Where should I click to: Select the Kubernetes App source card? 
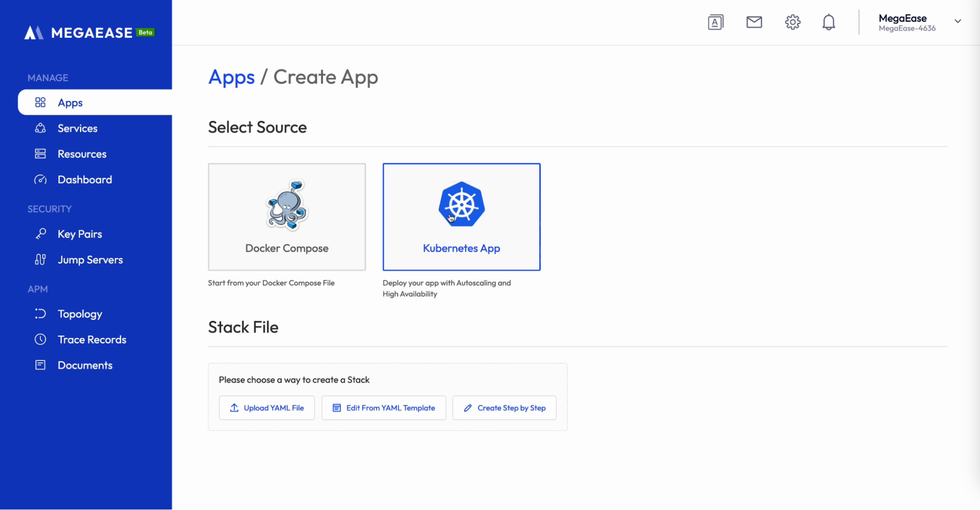[461, 217]
